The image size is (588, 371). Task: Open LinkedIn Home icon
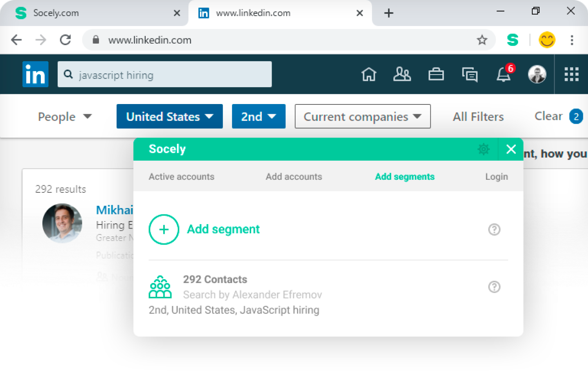tap(369, 74)
